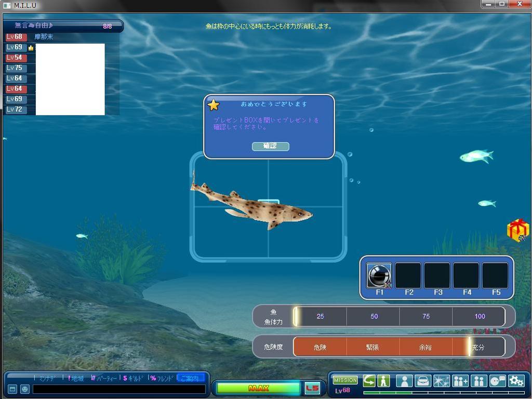The width and height of the screenshot is (532, 399).
Task: Open the character profile icon
Action: pos(404,381)
